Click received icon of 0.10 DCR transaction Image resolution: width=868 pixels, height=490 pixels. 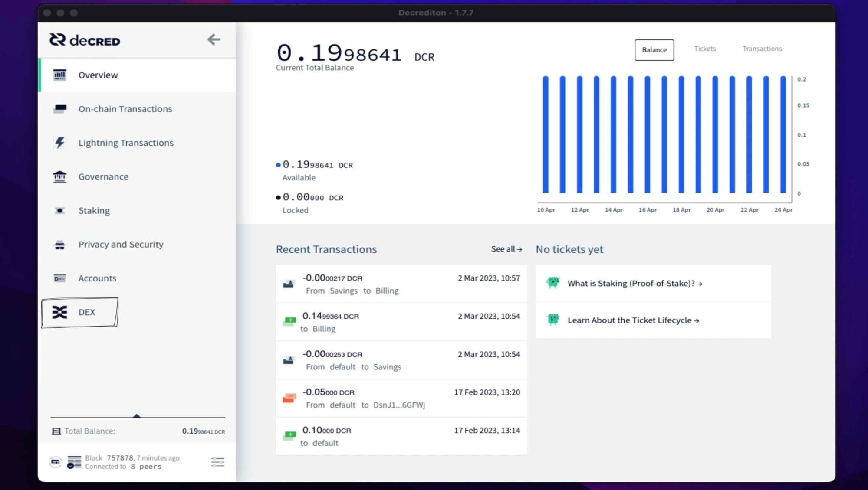[x=289, y=435]
